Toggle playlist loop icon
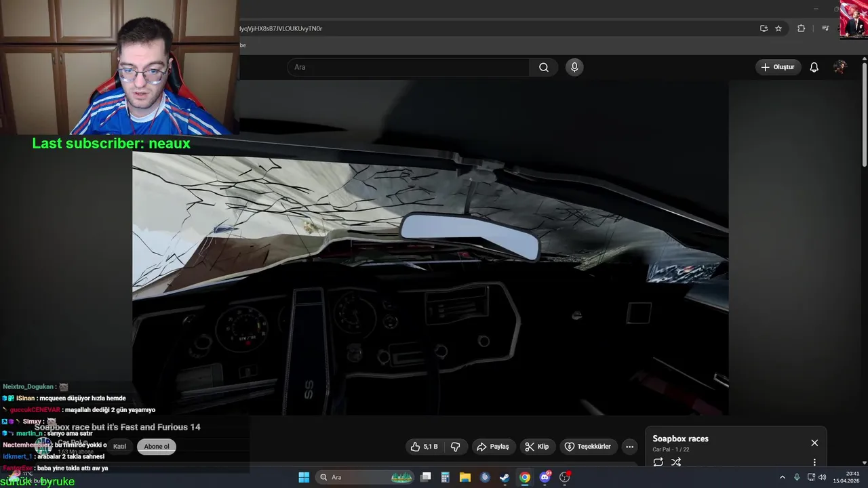868x488 pixels. [x=658, y=462]
